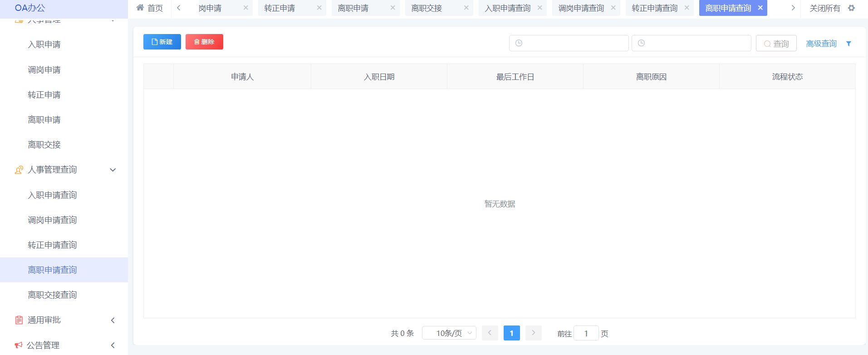The height and width of the screenshot is (355, 868).
Task: Select 离职交接查询 in the sidebar
Action: point(52,295)
